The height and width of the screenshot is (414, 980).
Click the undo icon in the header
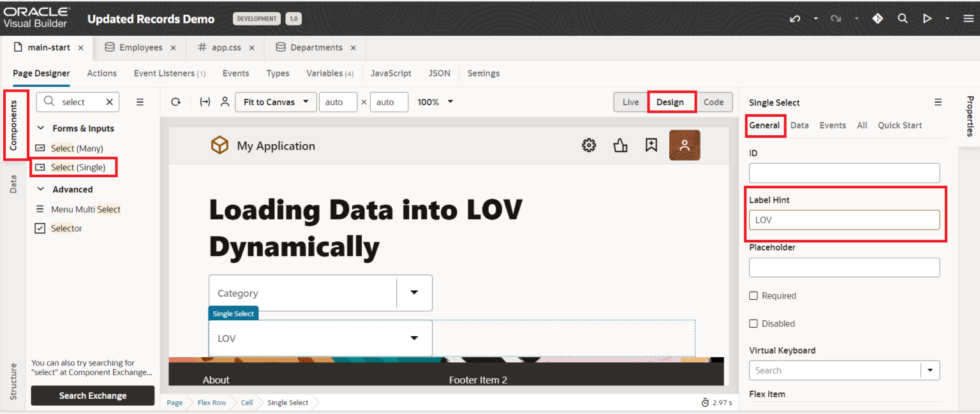(794, 18)
